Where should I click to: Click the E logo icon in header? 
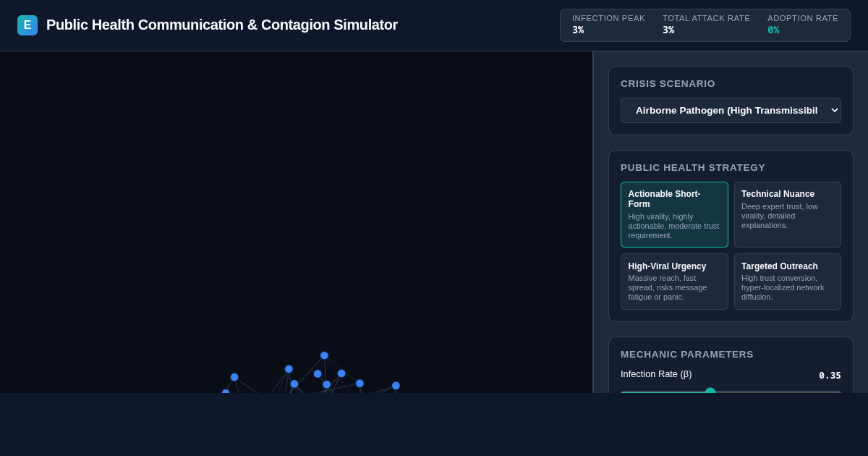[27, 25]
